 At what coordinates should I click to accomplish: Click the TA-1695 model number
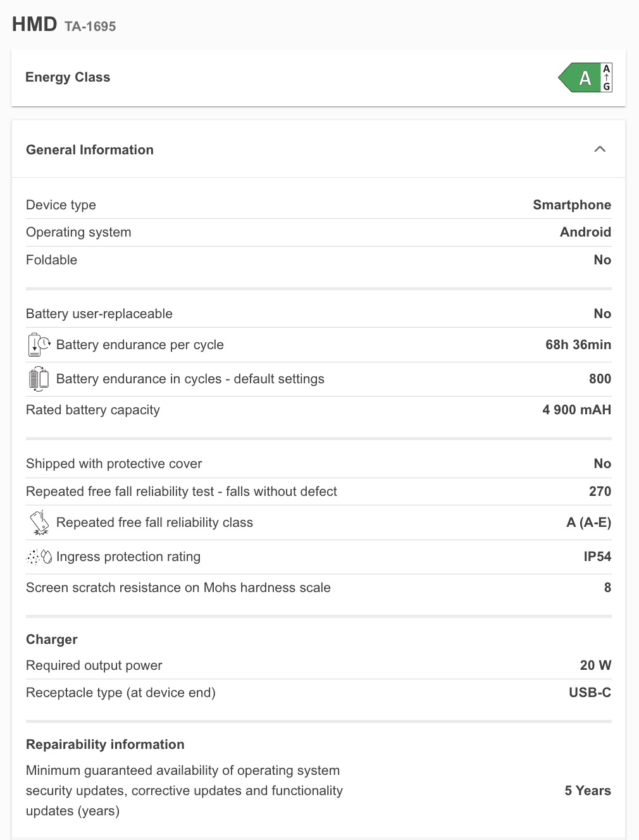pyautogui.click(x=90, y=27)
